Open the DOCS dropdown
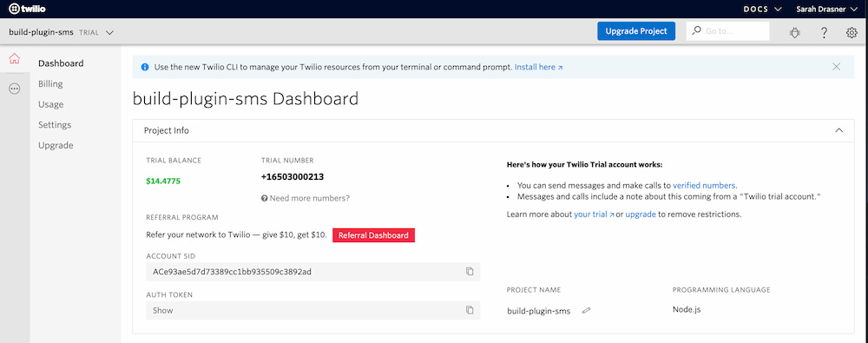 (762, 9)
